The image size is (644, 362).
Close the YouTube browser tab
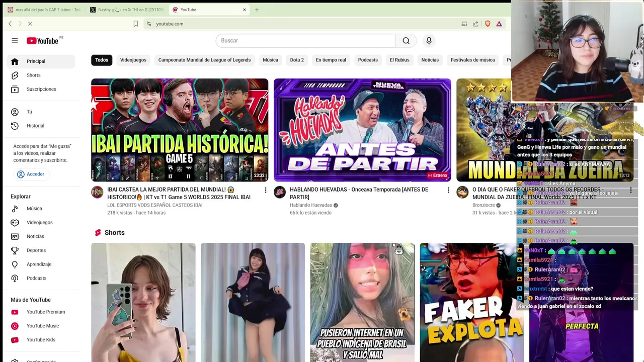(x=245, y=10)
